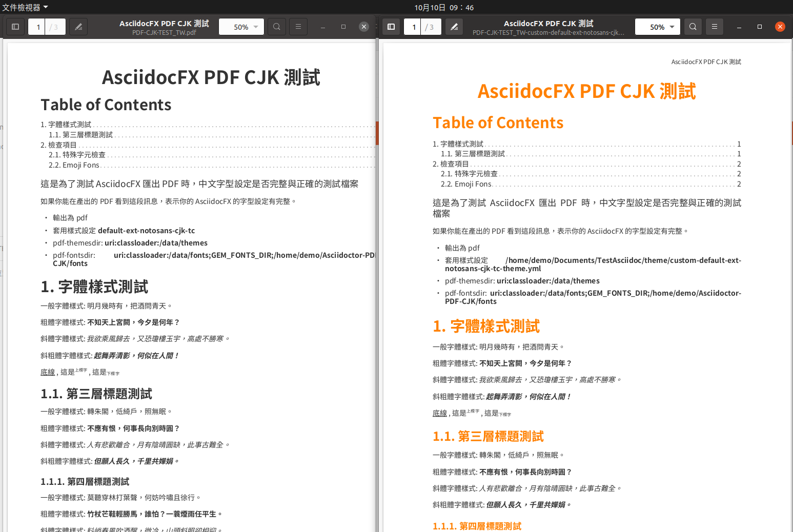Open TOC entry 2.1. 特殊字元檢查 in left document
Viewport: 793px width, 532px height.
(77, 155)
